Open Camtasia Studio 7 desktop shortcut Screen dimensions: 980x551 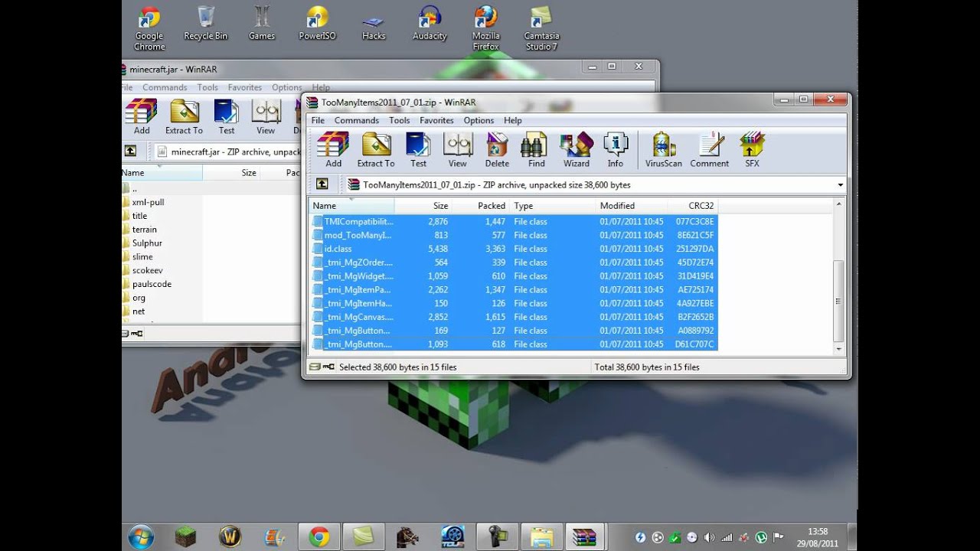pyautogui.click(x=541, y=28)
